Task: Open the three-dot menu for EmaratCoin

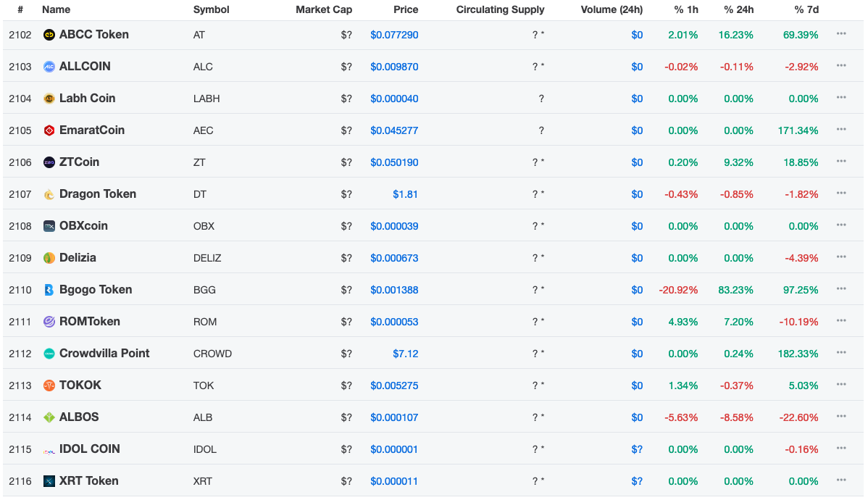Action: coord(841,129)
